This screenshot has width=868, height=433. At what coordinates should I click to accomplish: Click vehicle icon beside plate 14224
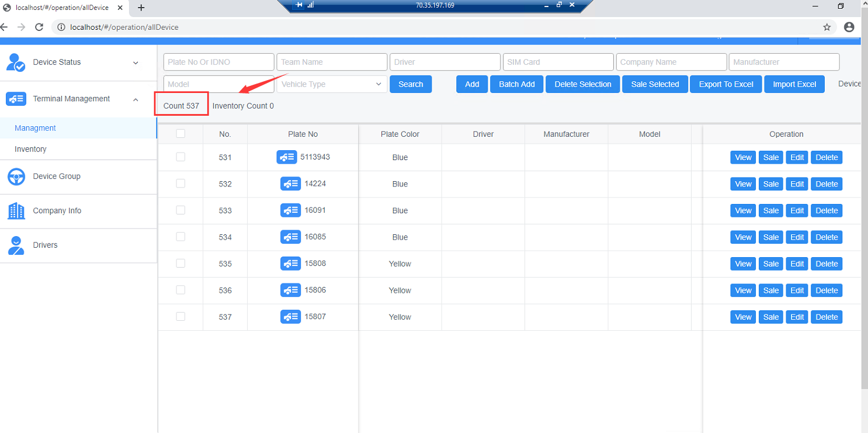pos(291,184)
